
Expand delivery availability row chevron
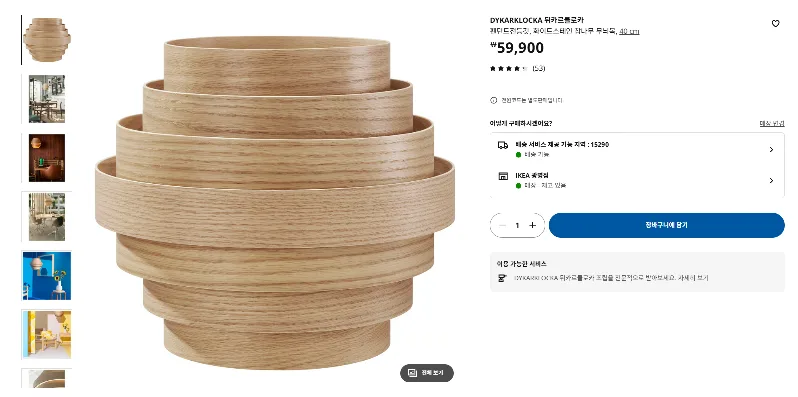tap(771, 150)
